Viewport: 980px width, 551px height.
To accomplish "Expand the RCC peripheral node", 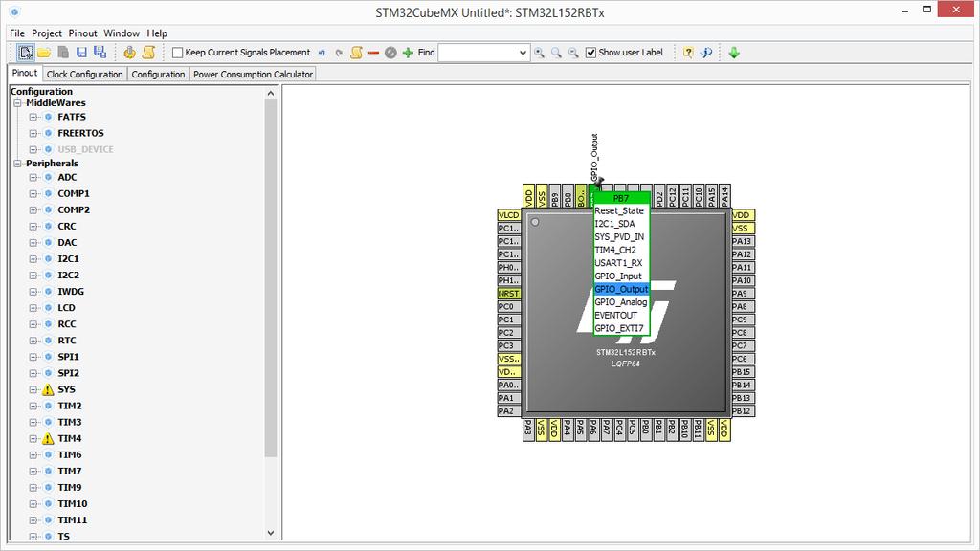I will [33, 324].
